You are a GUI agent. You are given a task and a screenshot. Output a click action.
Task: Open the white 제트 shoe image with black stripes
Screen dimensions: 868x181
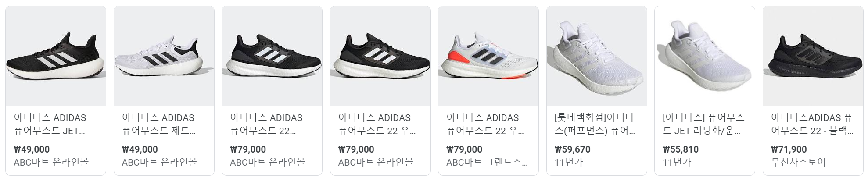[x=164, y=56]
